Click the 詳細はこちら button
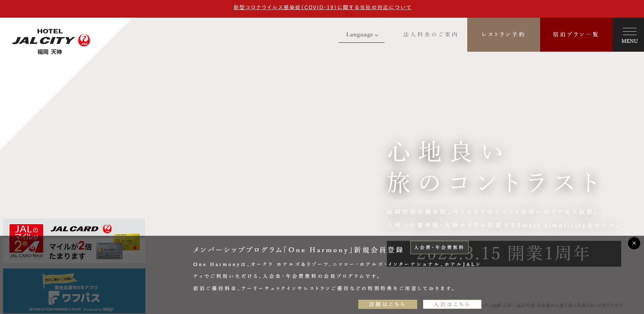The height and width of the screenshot is (314, 644). coord(388,304)
